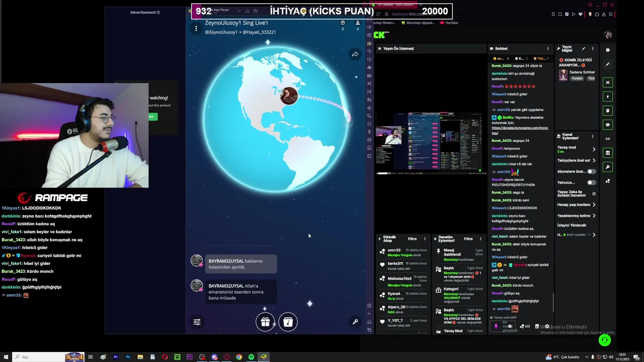Open Sohbet panel three-dot menu
This screenshot has height=362, width=644.
point(548,49)
